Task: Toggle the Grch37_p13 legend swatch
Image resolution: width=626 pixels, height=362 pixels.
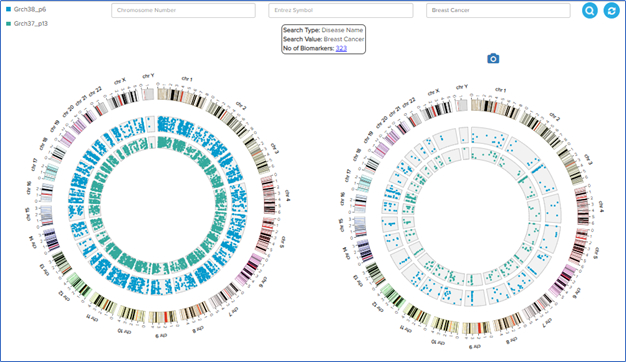Action: (8, 24)
